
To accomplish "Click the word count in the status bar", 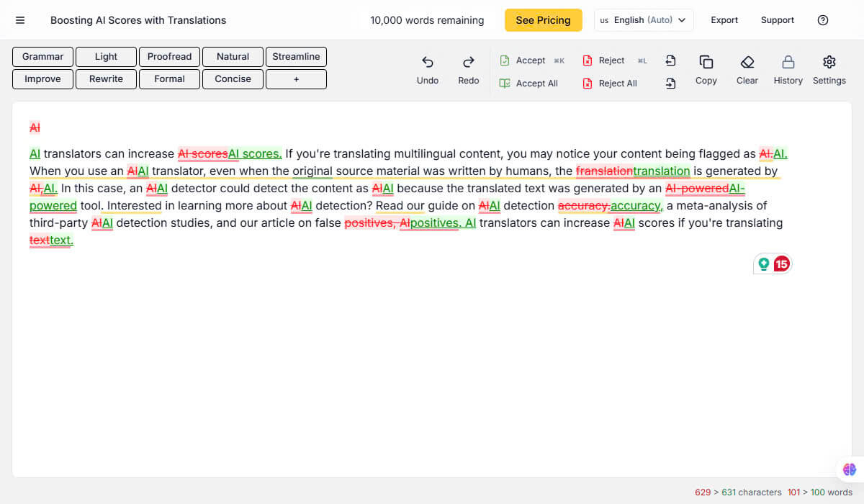I will coord(820,492).
